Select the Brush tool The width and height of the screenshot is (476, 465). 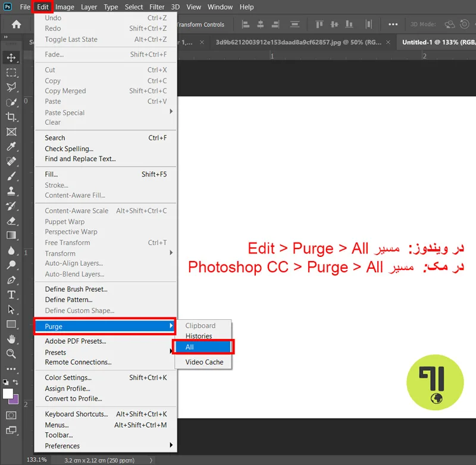pyautogui.click(x=11, y=176)
